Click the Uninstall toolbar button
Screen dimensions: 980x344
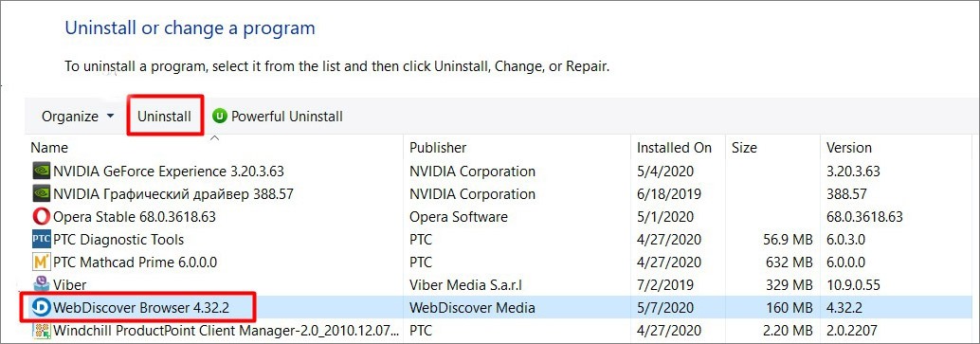164,117
